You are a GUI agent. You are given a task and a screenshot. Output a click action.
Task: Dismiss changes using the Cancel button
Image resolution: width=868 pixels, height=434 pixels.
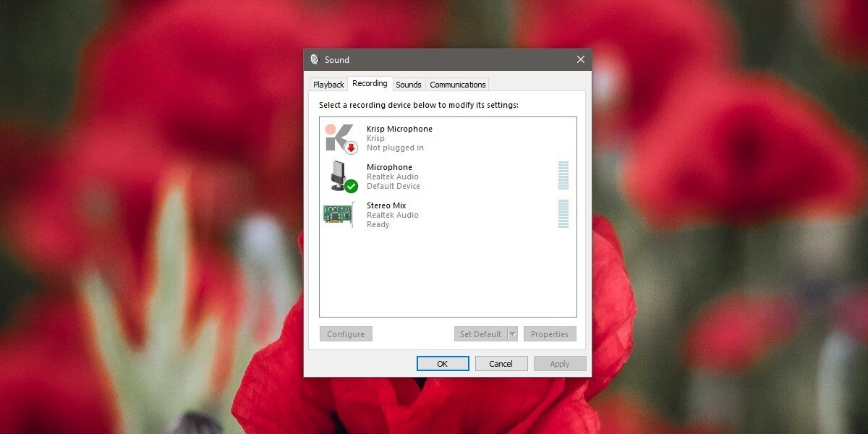point(501,363)
